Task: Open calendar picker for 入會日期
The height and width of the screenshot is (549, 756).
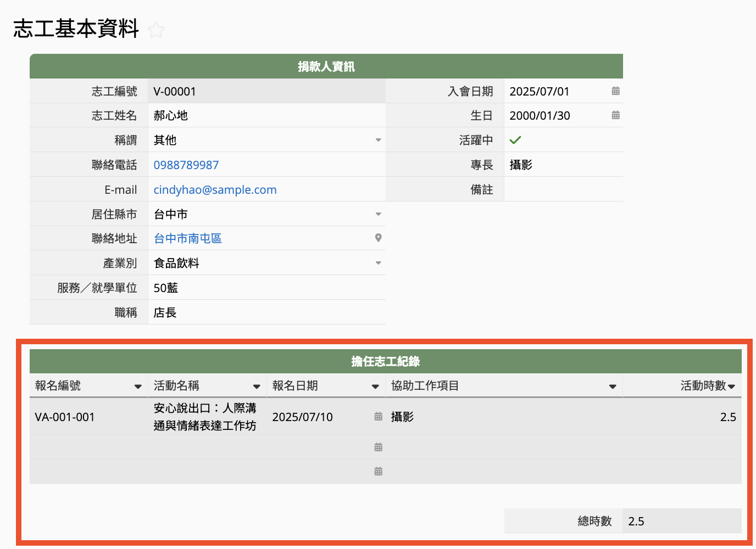Action: point(615,91)
